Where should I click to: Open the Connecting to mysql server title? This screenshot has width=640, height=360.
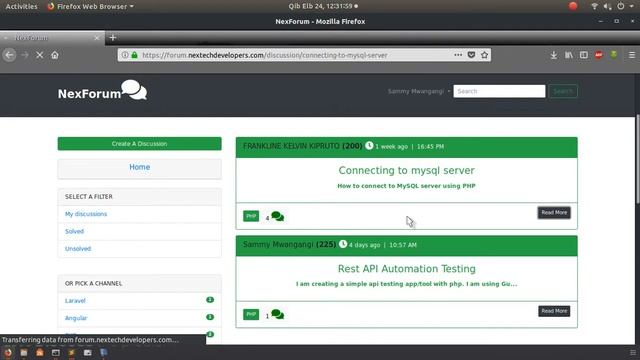[407, 170]
